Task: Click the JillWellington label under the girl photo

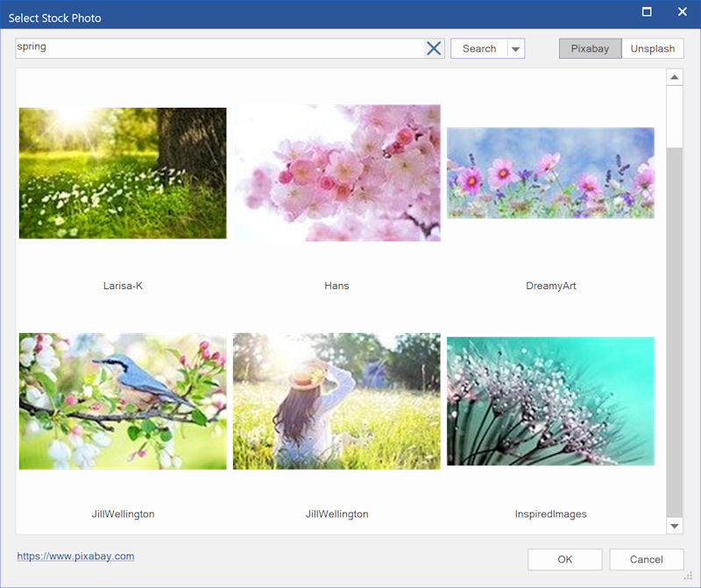Action: pyautogui.click(x=337, y=514)
